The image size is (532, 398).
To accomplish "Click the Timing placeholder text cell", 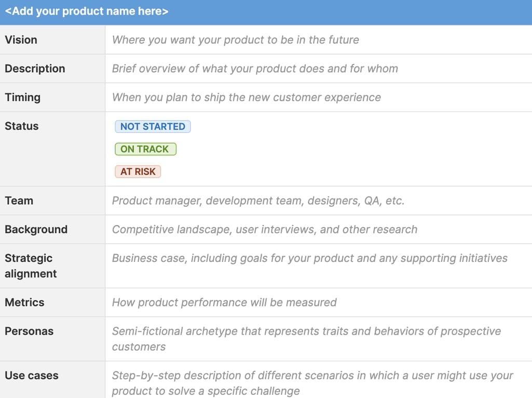I will pyautogui.click(x=246, y=97).
